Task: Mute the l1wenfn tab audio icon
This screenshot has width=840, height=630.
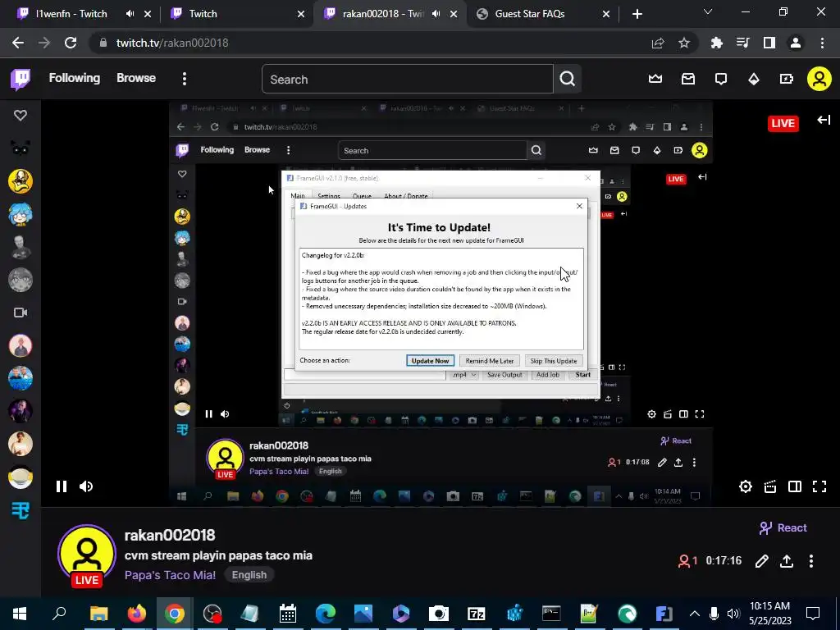Action: (x=130, y=14)
